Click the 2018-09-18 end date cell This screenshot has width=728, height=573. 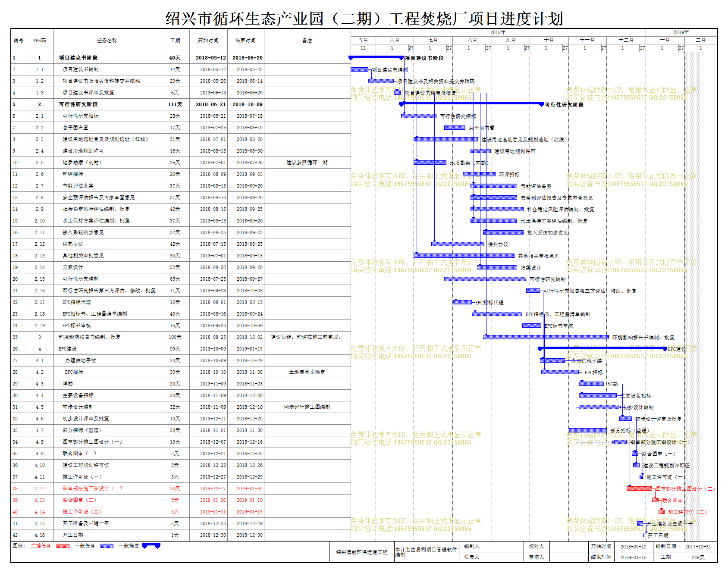point(250,256)
